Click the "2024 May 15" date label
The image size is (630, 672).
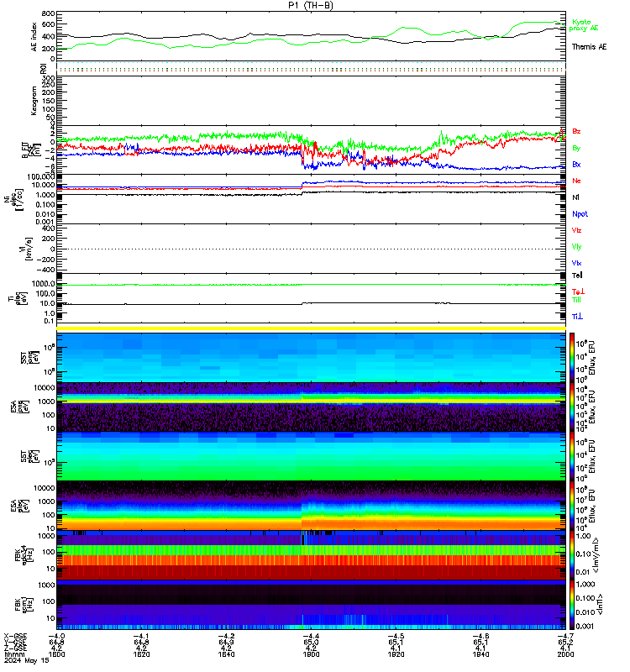27,660
